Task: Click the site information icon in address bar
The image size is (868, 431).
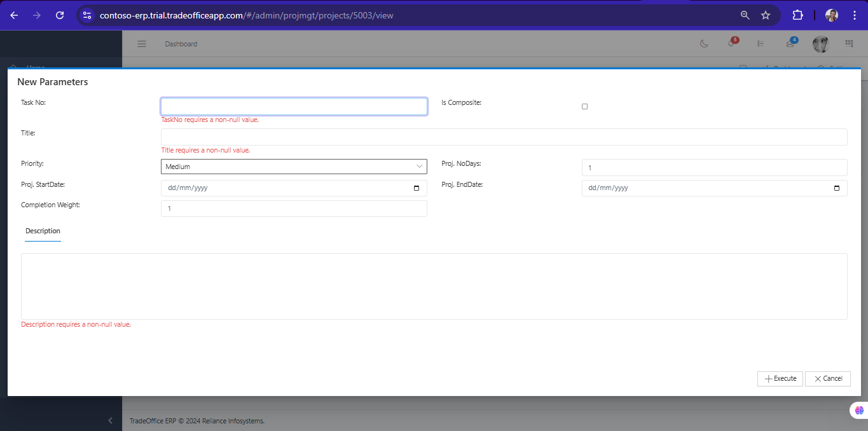Action: (88, 15)
